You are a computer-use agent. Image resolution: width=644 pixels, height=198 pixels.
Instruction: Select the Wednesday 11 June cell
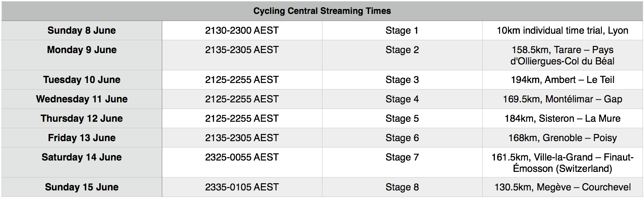pyautogui.click(x=82, y=99)
